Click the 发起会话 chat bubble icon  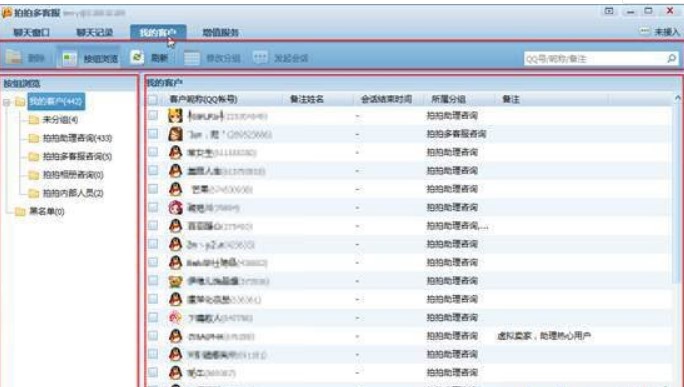(x=260, y=58)
